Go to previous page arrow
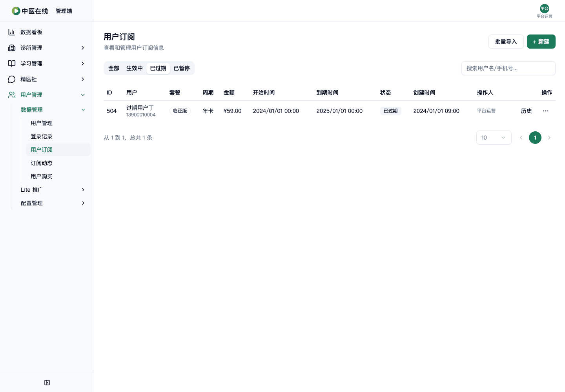 [521, 138]
